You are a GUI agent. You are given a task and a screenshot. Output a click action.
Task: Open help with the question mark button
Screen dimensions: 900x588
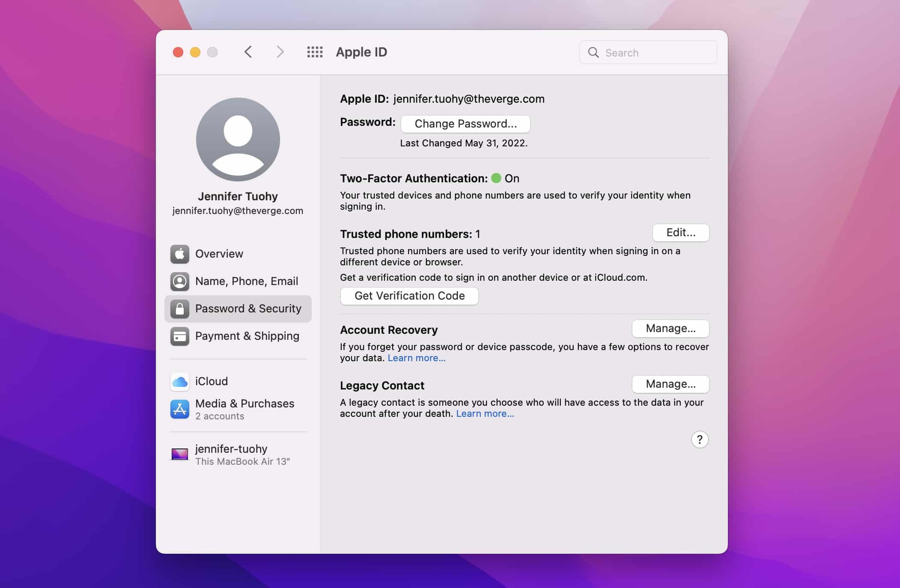tap(700, 440)
